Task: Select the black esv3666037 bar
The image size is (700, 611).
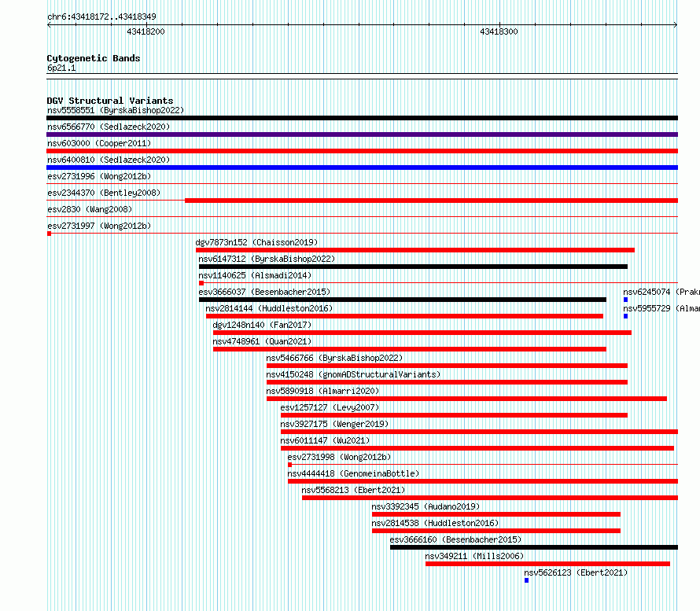Action: tap(402, 300)
